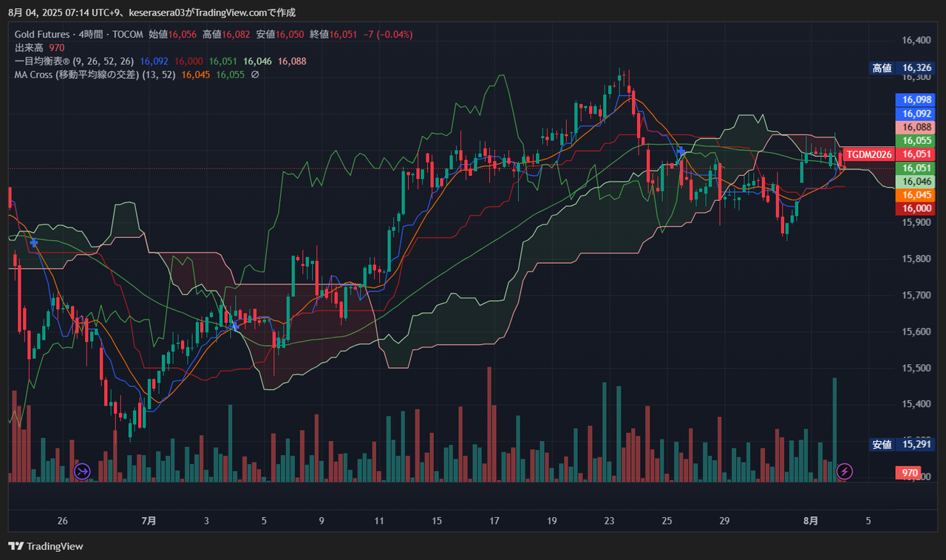The height and width of the screenshot is (560, 946).
Task: Click the 5 date label after 8月
Action: 868,521
